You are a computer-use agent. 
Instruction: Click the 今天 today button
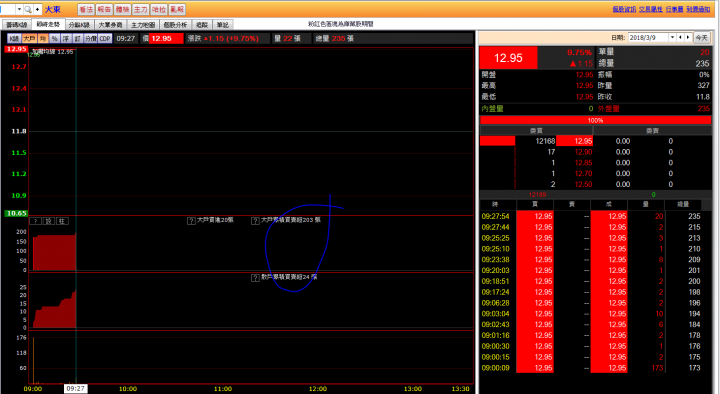click(x=701, y=38)
